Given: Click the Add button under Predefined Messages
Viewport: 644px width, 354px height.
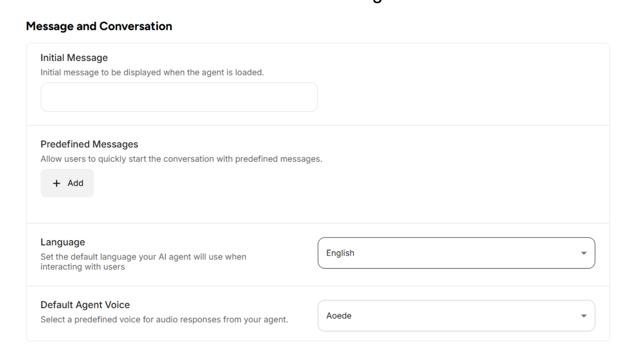Looking at the screenshot, I should point(67,183).
